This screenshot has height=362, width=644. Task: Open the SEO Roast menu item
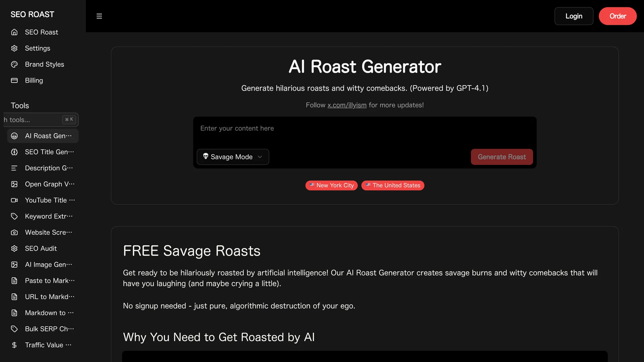tap(43, 32)
